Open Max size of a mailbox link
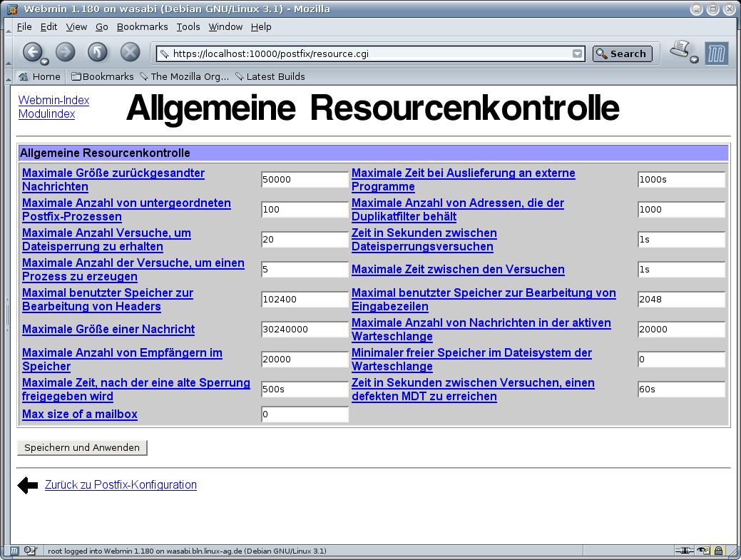 point(80,414)
